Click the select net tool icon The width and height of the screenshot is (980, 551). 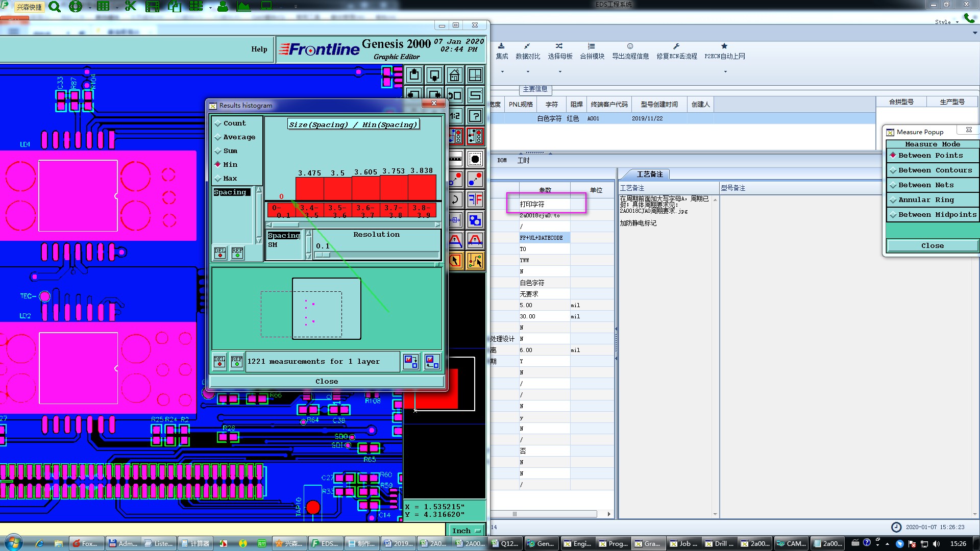click(475, 261)
